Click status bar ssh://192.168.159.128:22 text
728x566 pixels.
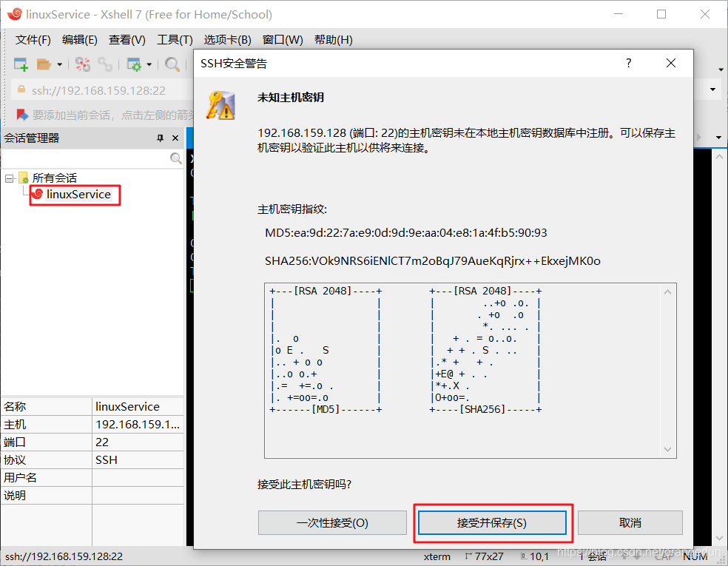(x=64, y=556)
